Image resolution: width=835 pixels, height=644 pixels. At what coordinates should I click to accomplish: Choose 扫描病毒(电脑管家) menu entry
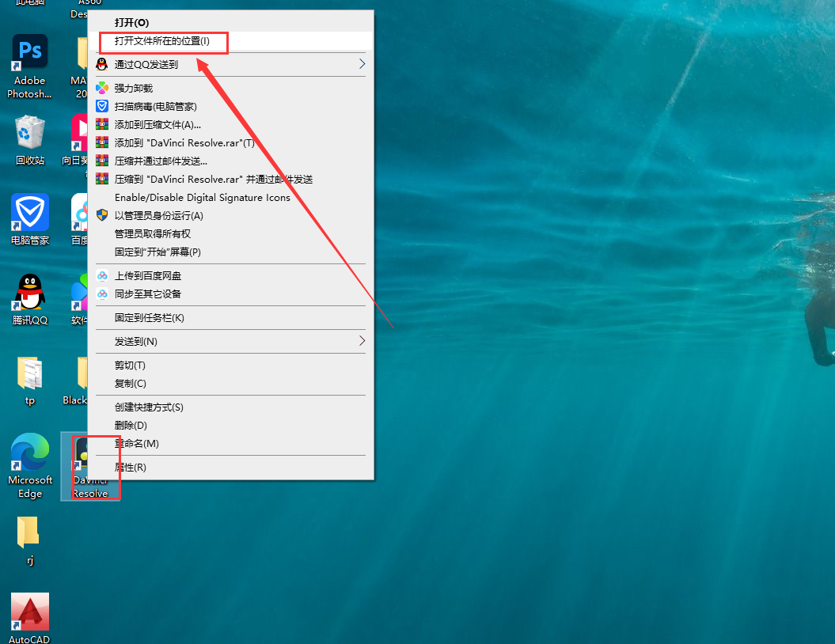coord(230,107)
